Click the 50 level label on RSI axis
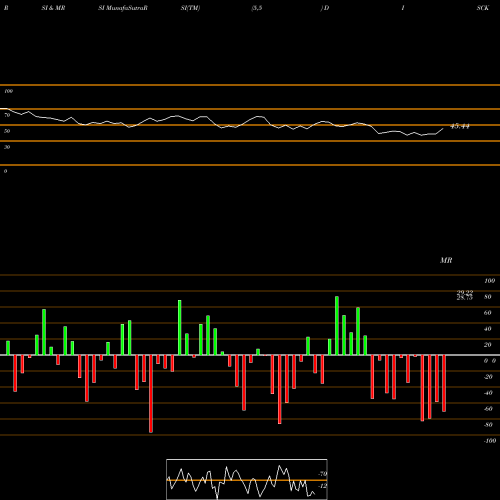This screenshot has width=500, height=500. pos(7,131)
